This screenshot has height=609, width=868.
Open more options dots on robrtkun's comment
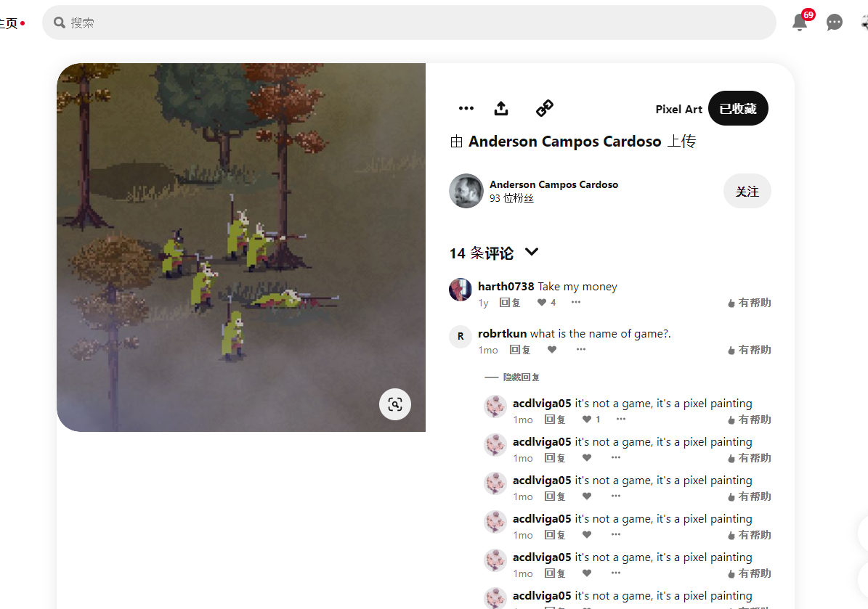tap(580, 349)
